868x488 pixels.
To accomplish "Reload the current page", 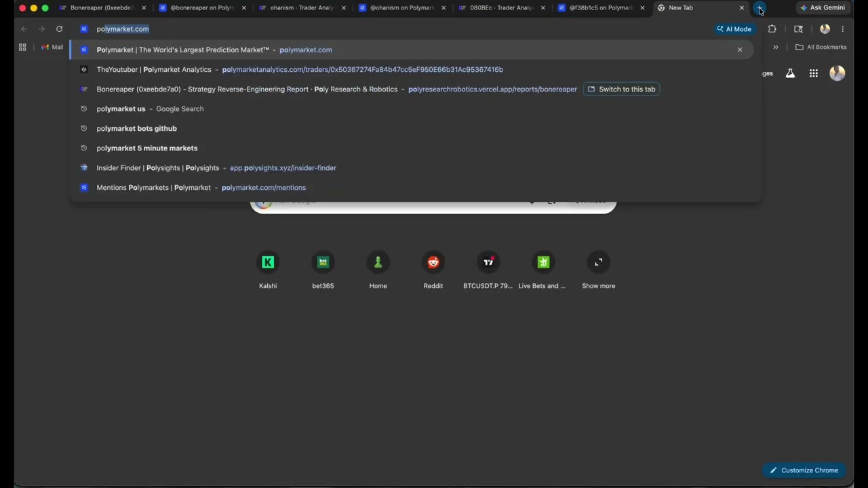I will [59, 29].
